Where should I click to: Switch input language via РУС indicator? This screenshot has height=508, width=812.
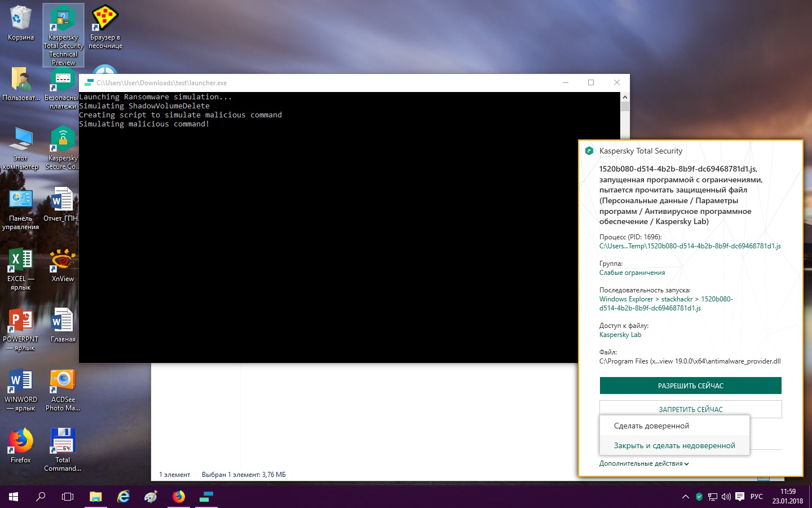tap(756, 497)
